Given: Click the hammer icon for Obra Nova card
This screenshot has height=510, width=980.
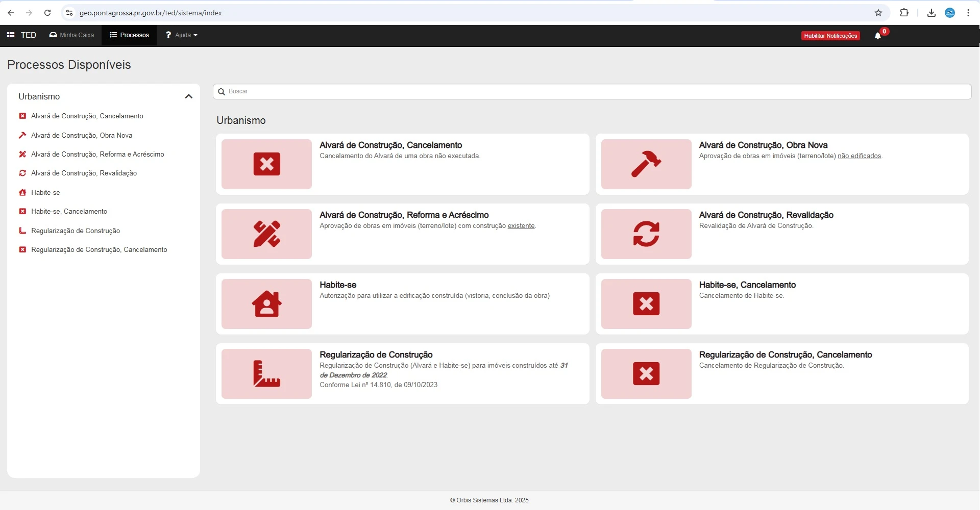Looking at the screenshot, I should (x=646, y=164).
